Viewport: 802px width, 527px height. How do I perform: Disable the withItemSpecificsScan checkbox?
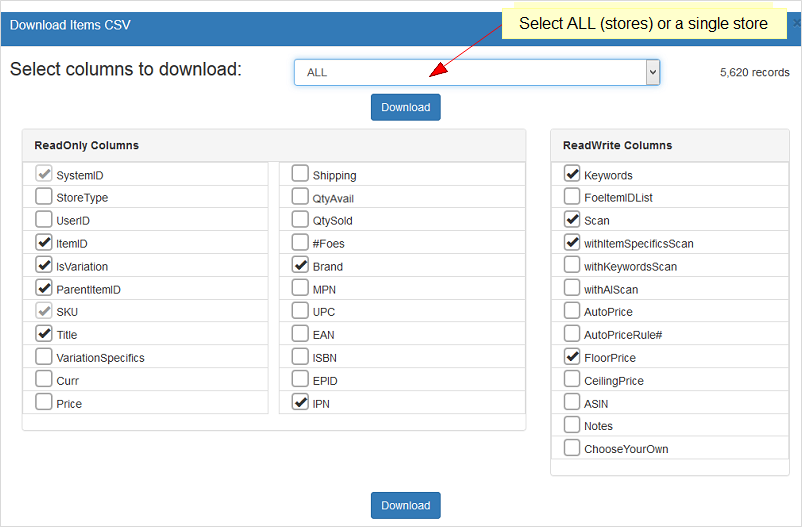pos(572,242)
